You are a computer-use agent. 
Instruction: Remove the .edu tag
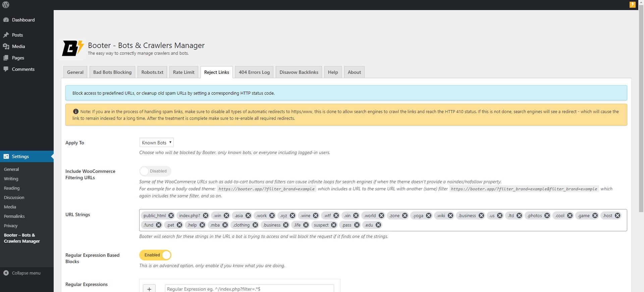378,225
